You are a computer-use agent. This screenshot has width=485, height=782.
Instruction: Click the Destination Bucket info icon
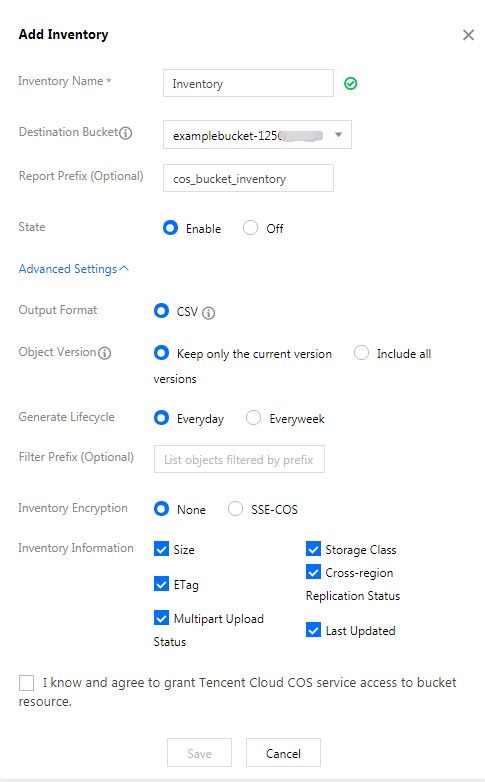tap(126, 133)
